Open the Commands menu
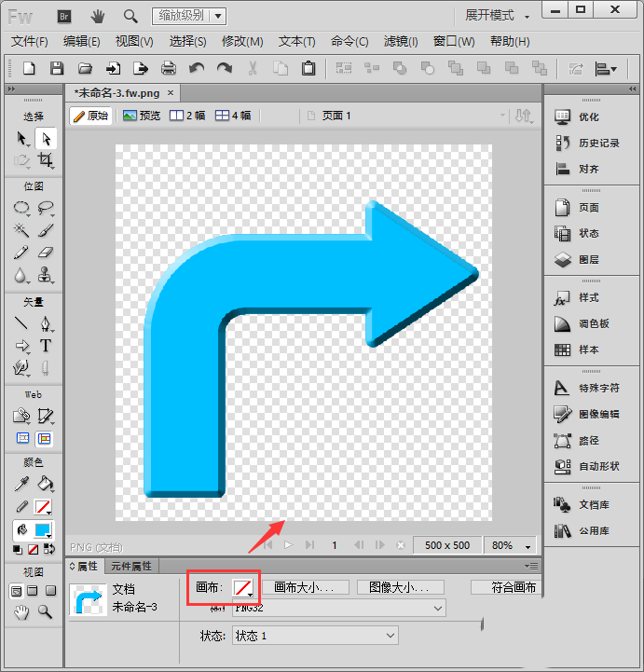Image resolution: width=644 pixels, height=672 pixels. coord(349,42)
